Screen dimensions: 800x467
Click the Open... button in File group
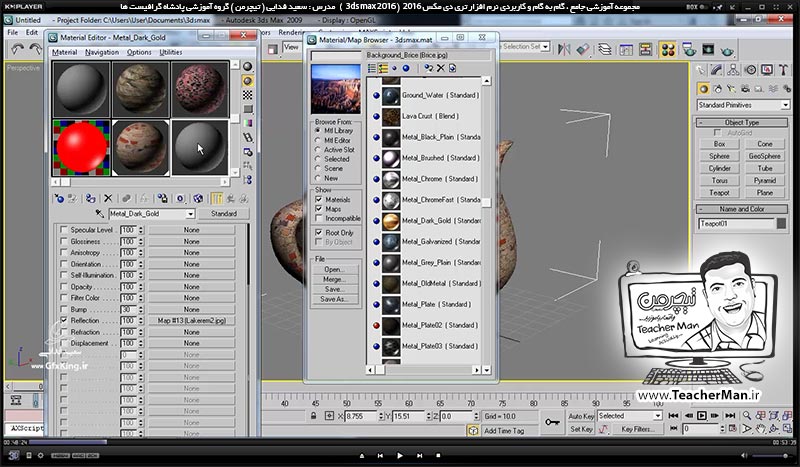[334, 269]
